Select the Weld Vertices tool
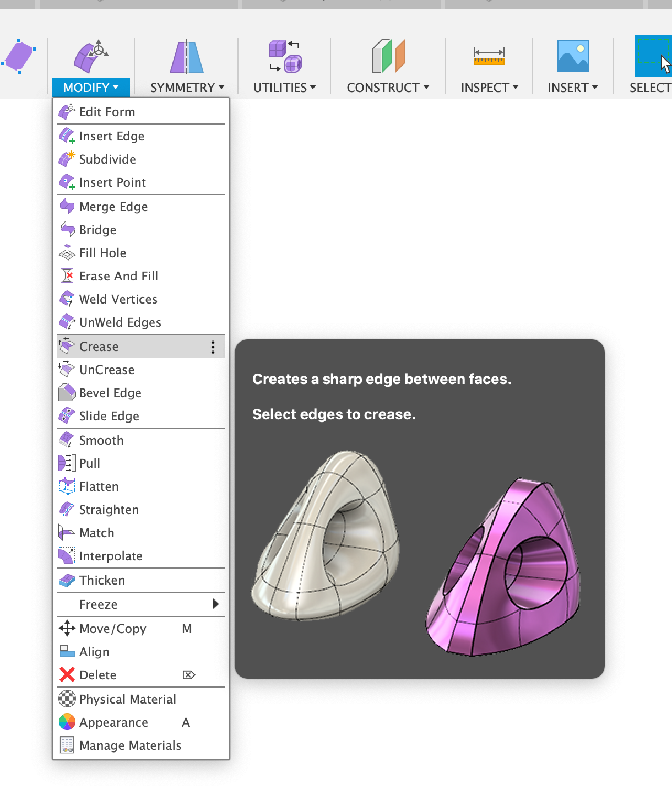 tap(118, 299)
